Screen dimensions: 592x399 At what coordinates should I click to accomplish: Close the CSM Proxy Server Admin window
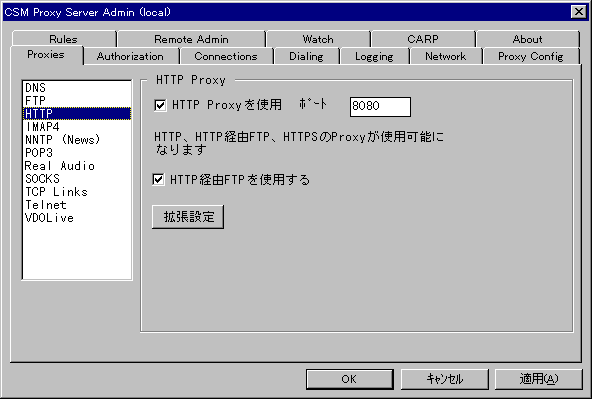point(578,12)
